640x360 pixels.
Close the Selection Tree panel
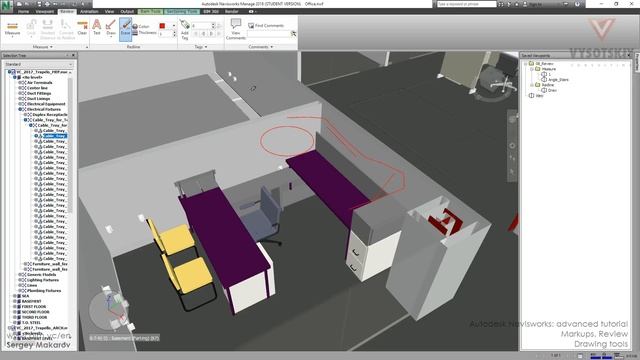[x=73, y=55]
